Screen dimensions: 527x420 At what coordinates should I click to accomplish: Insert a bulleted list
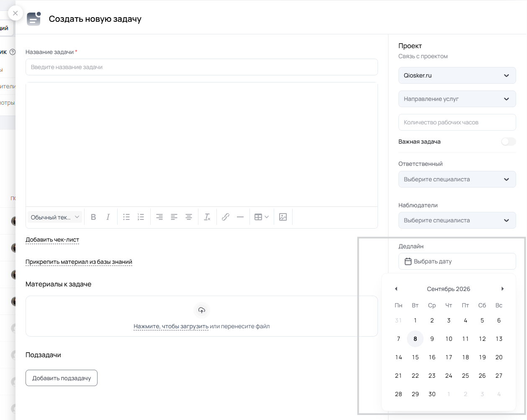(x=126, y=217)
